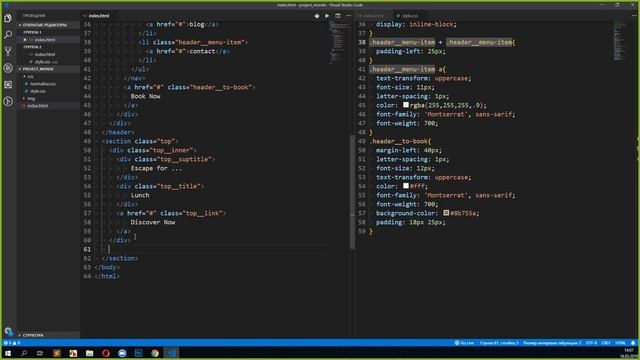Switch to style.css tab in right editor group
The image size is (640, 360).
[408, 16]
